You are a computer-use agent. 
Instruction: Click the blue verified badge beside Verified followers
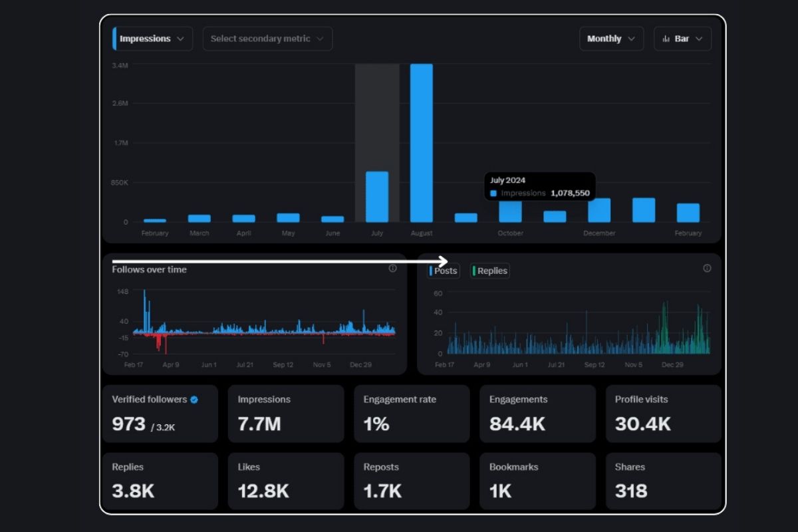pos(194,400)
